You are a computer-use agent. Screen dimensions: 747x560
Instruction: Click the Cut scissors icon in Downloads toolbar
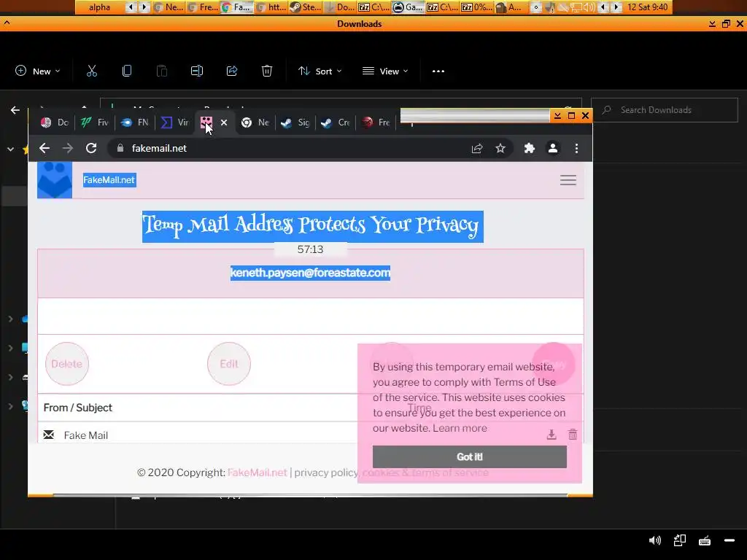(x=91, y=71)
